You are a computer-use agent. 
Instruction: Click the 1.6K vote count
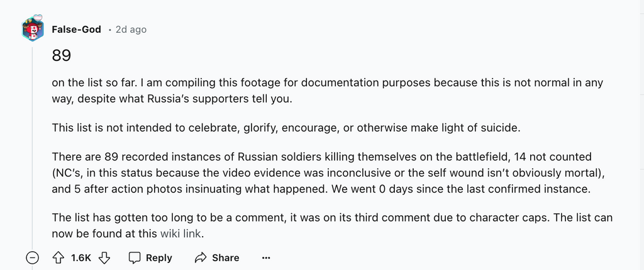click(81, 257)
